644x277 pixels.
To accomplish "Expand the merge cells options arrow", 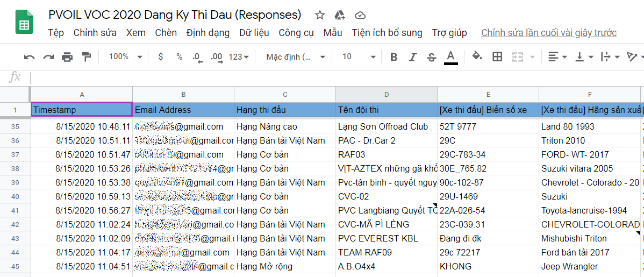I will 533,57.
